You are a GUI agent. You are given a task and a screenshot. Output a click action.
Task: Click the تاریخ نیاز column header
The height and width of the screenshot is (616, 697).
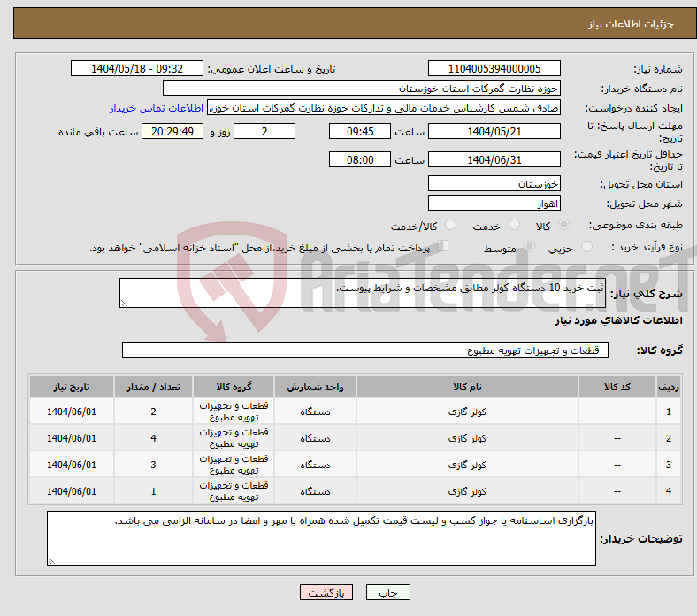pyautogui.click(x=72, y=387)
